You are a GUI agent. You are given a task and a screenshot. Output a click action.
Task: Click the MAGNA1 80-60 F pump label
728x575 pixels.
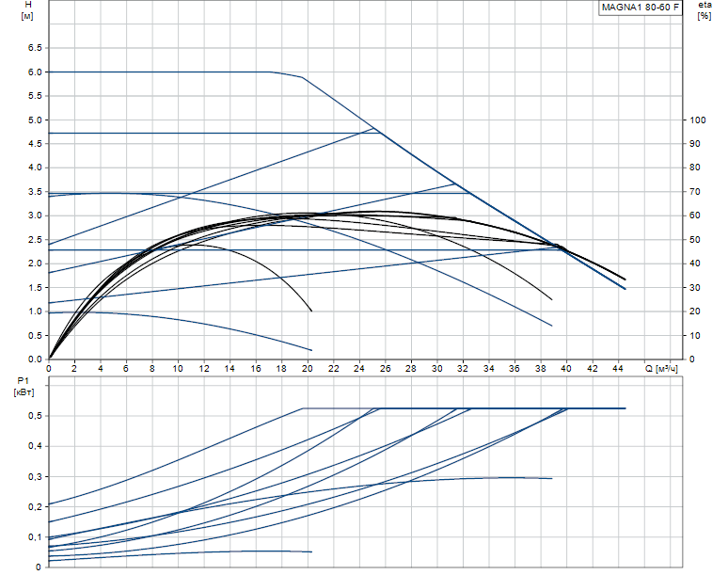pyautogui.click(x=641, y=8)
